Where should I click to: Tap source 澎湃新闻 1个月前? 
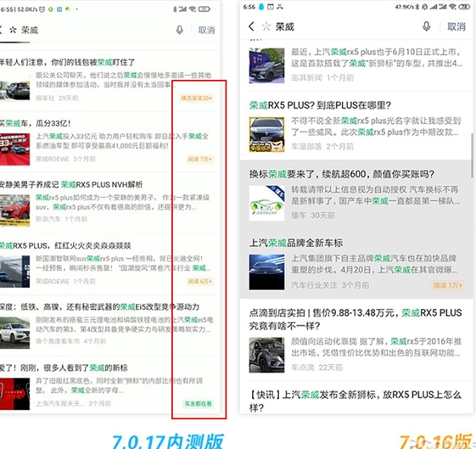point(322,78)
